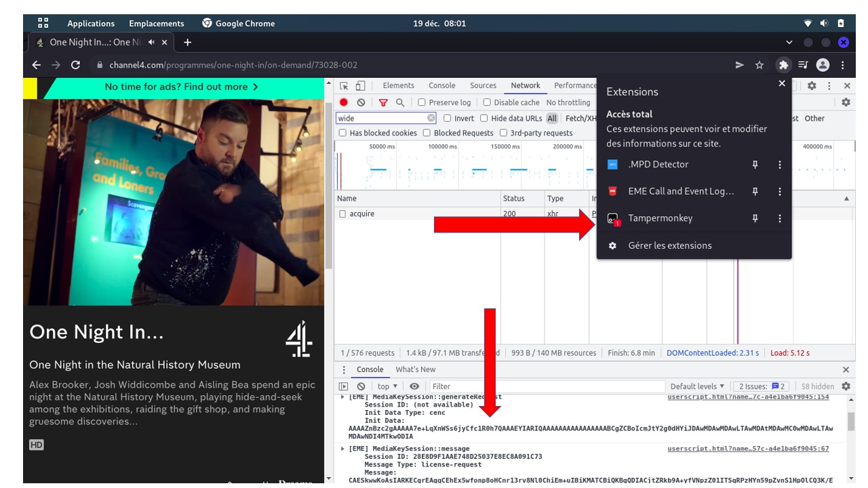Click the record network log button
Viewport: 868px width, 488px height.
344,102
